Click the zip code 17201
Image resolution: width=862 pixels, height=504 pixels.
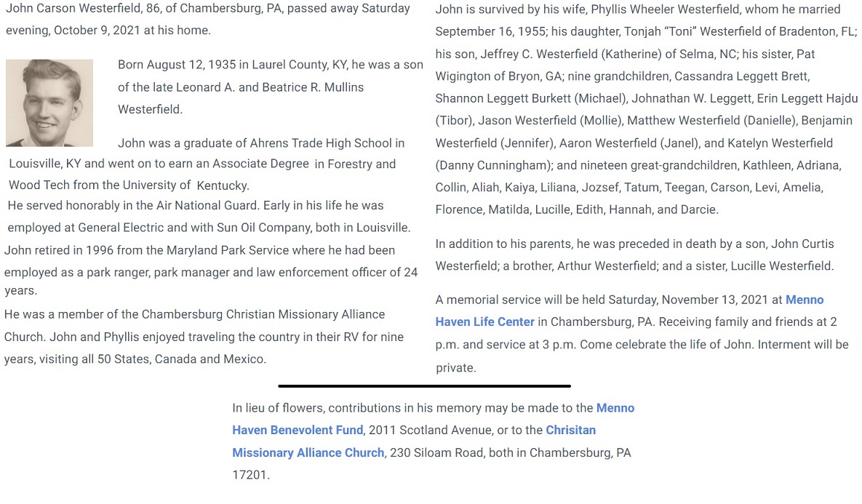(251, 475)
